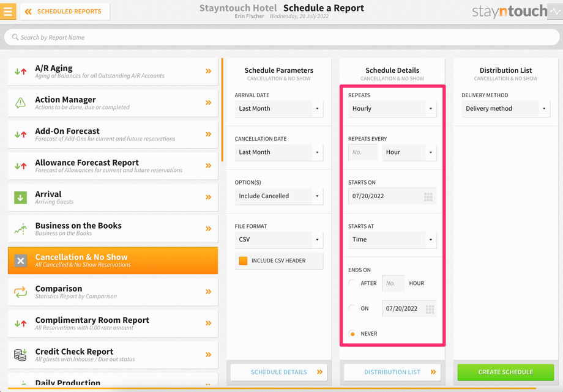Click the A/R Aging arrows icon
Viewport: 563px width, 392px height.
[20, 72]
